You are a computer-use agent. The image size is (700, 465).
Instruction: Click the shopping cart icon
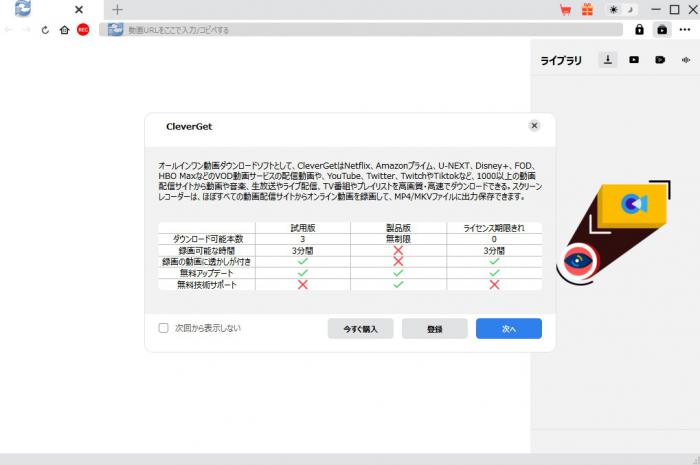566,9
